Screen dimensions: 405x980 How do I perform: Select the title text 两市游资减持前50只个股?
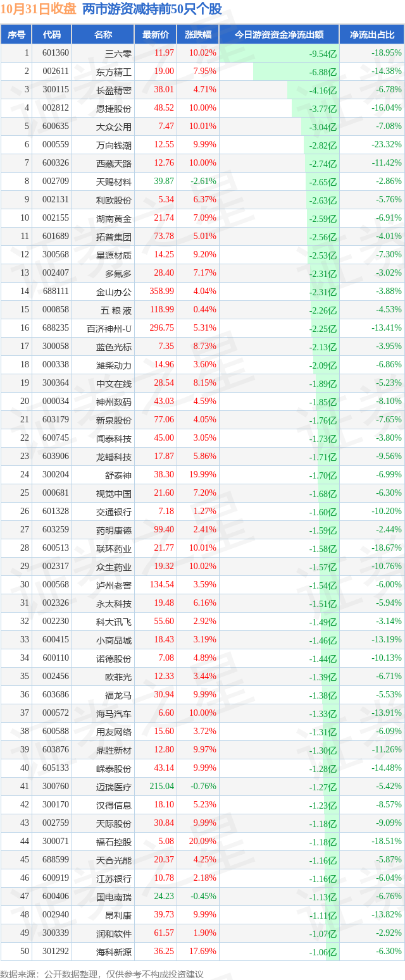pos(152,9)
